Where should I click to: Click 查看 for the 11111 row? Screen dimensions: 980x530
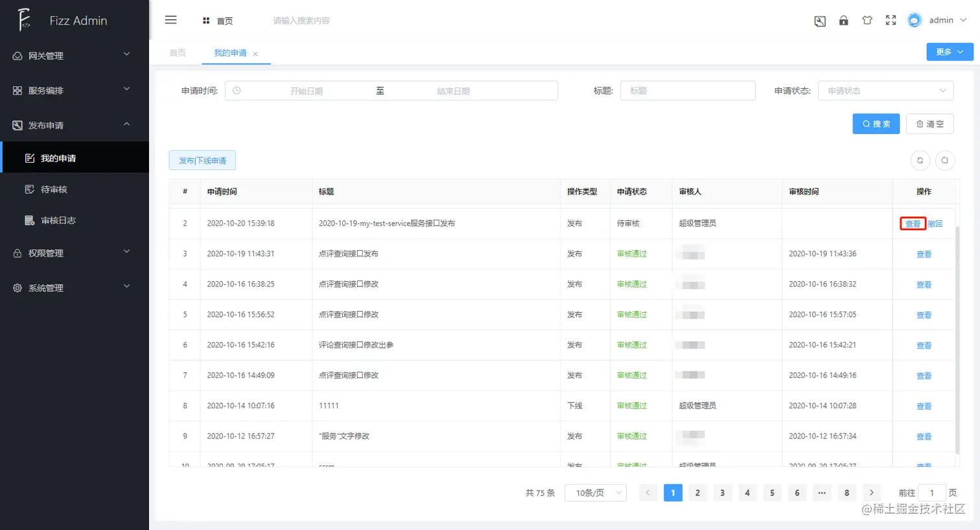[x=924, y=406]
